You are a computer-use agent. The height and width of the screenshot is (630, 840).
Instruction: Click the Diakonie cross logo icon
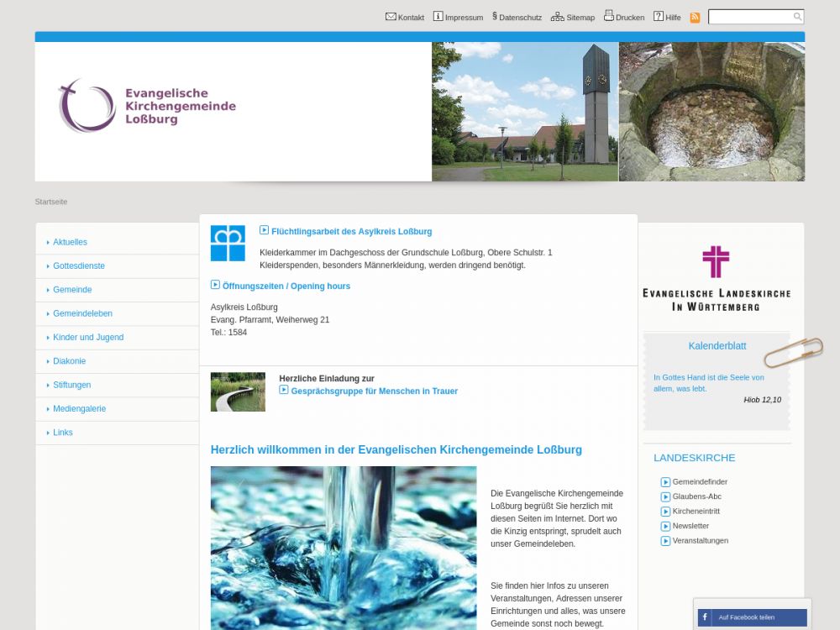tap(228, 244)
